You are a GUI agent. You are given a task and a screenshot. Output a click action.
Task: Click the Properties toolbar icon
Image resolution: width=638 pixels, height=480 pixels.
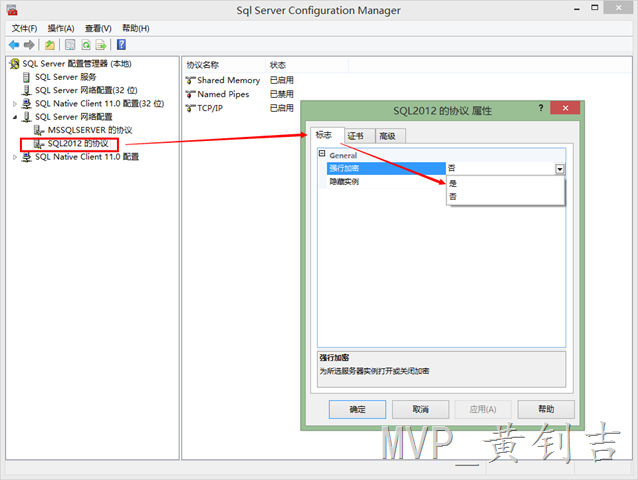70,45
